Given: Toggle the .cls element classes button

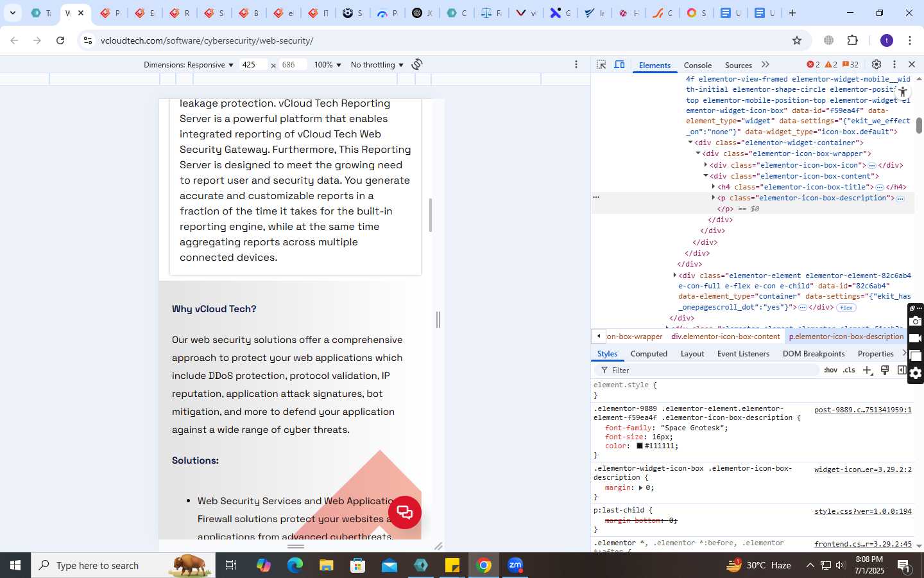Looking at the screenshot, I should [x=850, y=370].
